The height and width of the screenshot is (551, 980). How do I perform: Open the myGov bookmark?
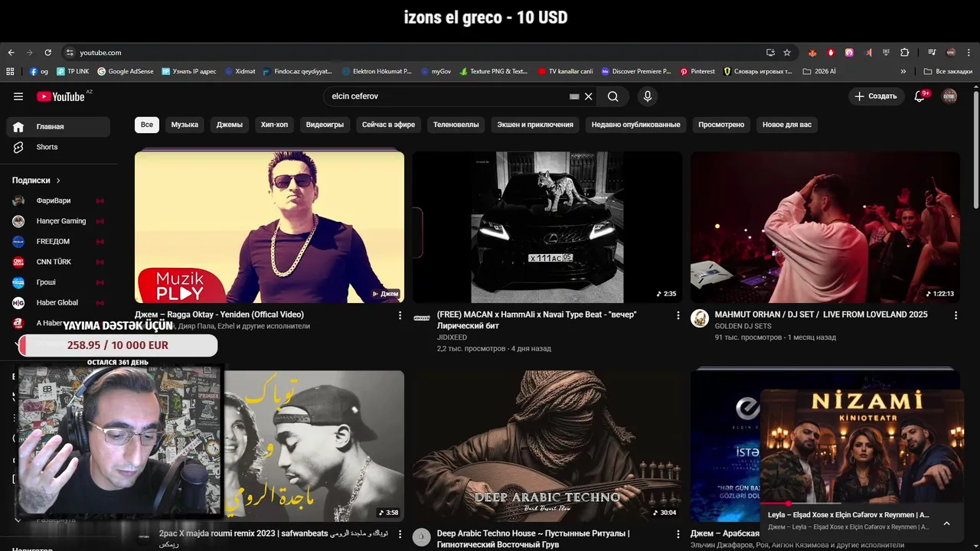coord(436,71)
